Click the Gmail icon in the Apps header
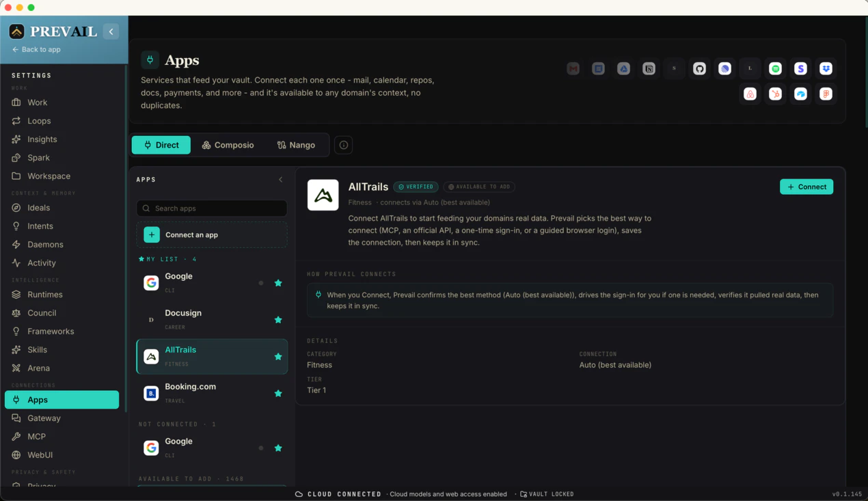 [573, 68]
